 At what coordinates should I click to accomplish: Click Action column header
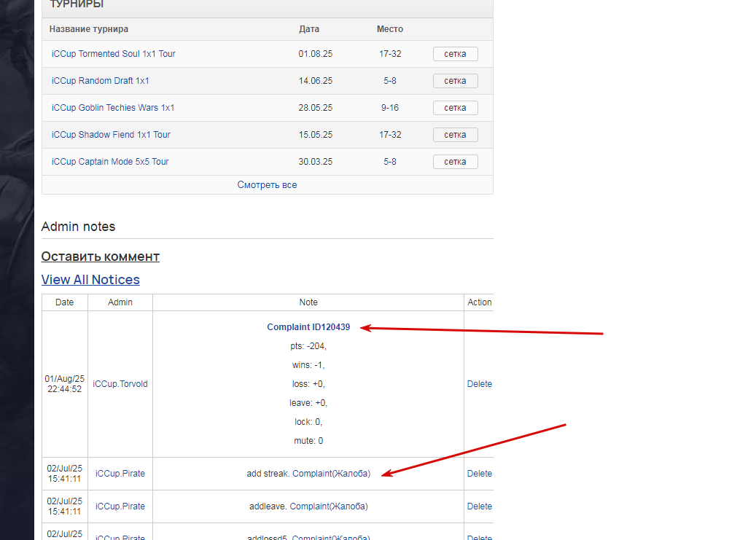coord(479,302)
